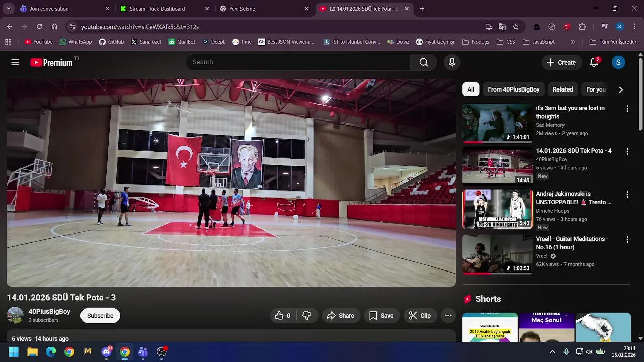The width and height of the screenshot is (644, 362).
Task: Click install app icon in address bar
Action: (x=489, y=27)
